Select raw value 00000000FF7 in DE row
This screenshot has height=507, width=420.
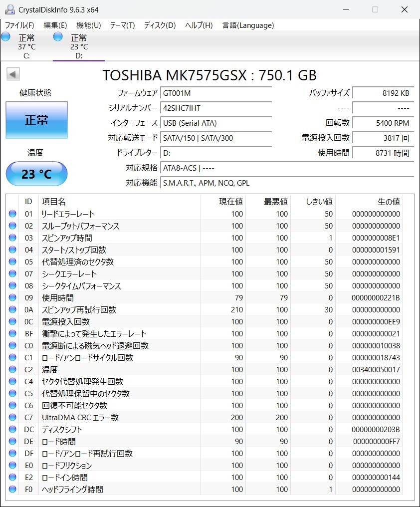tap(376, 442)
